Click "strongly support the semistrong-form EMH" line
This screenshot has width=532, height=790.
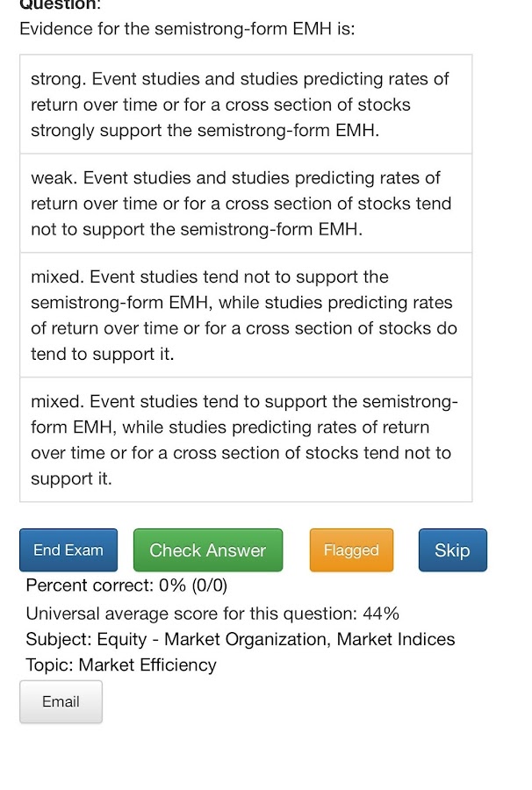click(205, 131)
